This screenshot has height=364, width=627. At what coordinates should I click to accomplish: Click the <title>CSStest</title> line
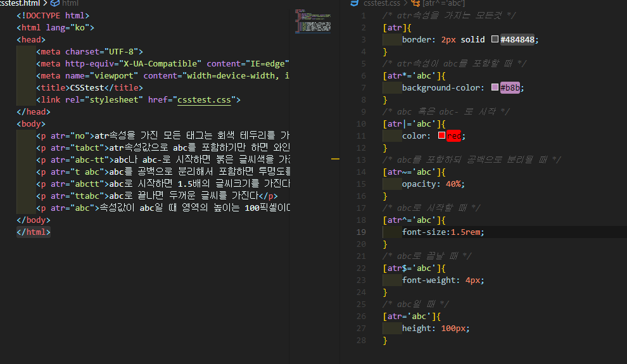(x=89, y=87)
